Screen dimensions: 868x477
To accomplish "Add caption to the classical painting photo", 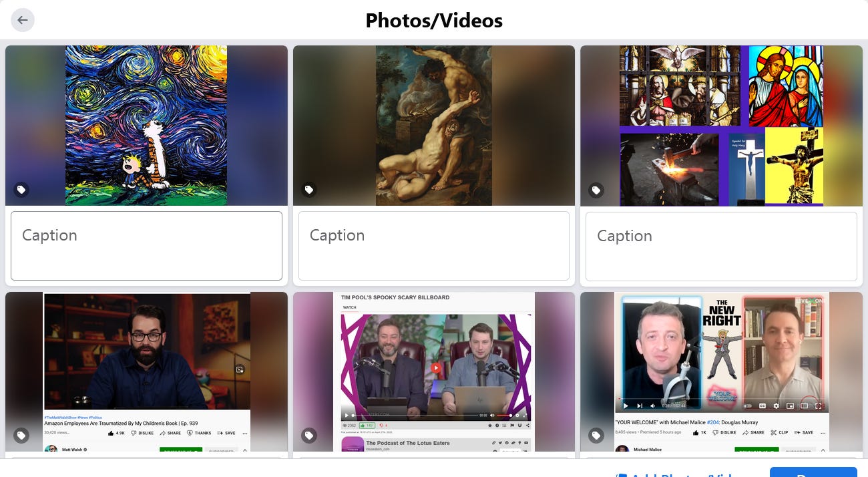I will [434, 246].
